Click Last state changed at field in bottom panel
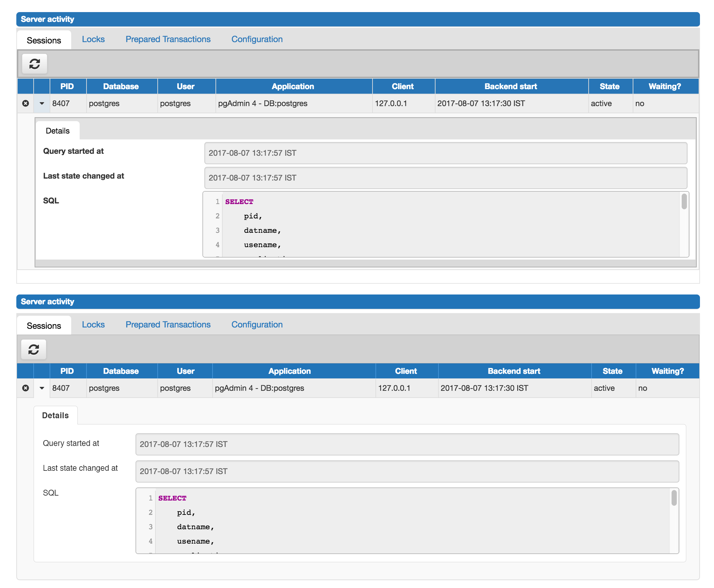Image resolution: width=714 pixels, height=588 pixels. tap(407, 471)
